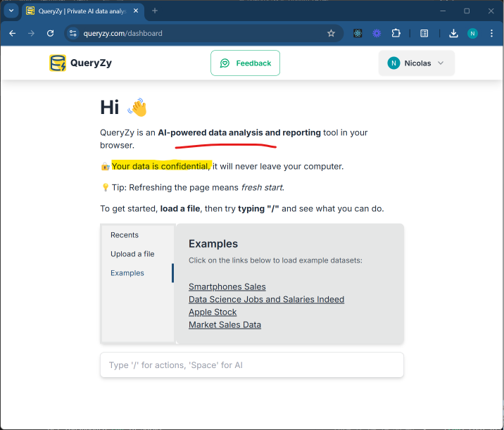Load the Market Sales Data example
Viewport: 504px width, 430px height.
coord(225,324)
